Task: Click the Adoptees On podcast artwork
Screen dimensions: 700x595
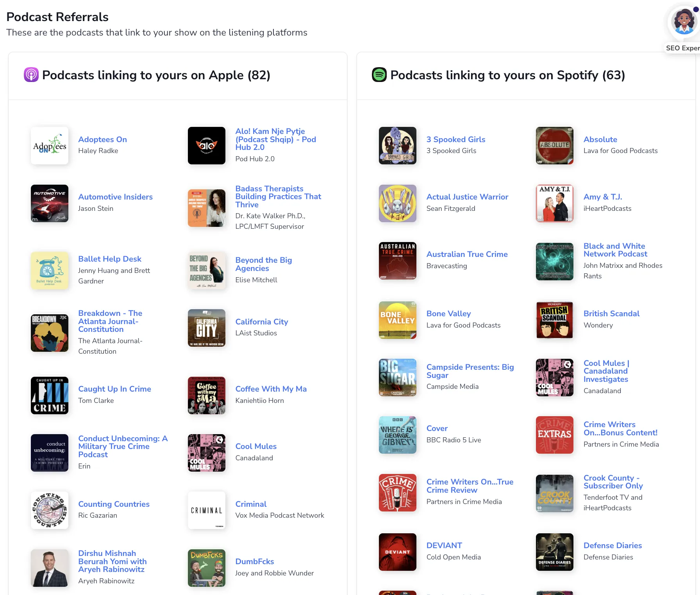Action: 50,146
